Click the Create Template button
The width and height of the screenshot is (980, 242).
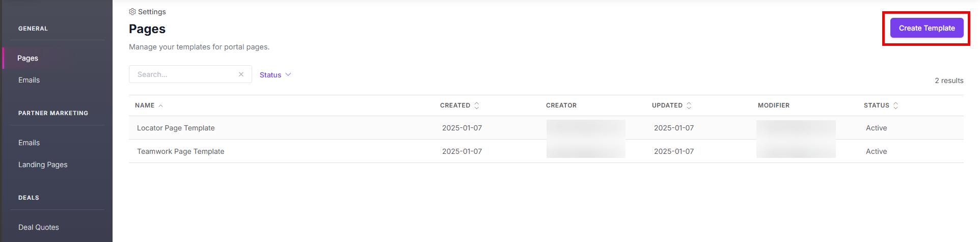(927, 28)
